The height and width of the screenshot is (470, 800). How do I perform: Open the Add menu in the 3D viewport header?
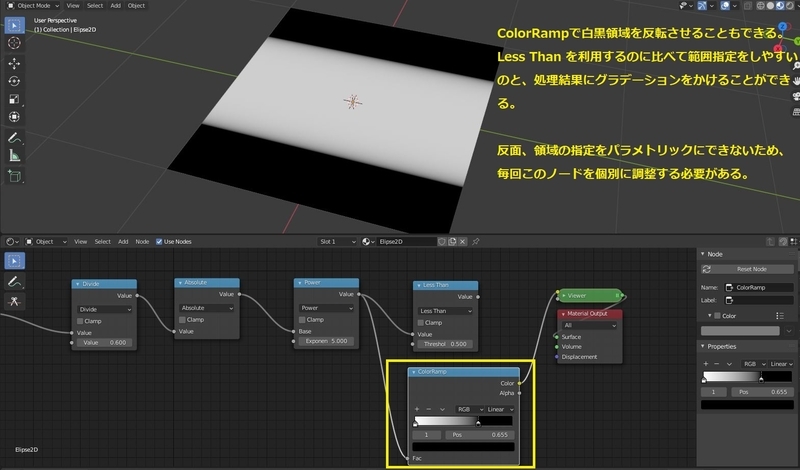coord(116,6)
